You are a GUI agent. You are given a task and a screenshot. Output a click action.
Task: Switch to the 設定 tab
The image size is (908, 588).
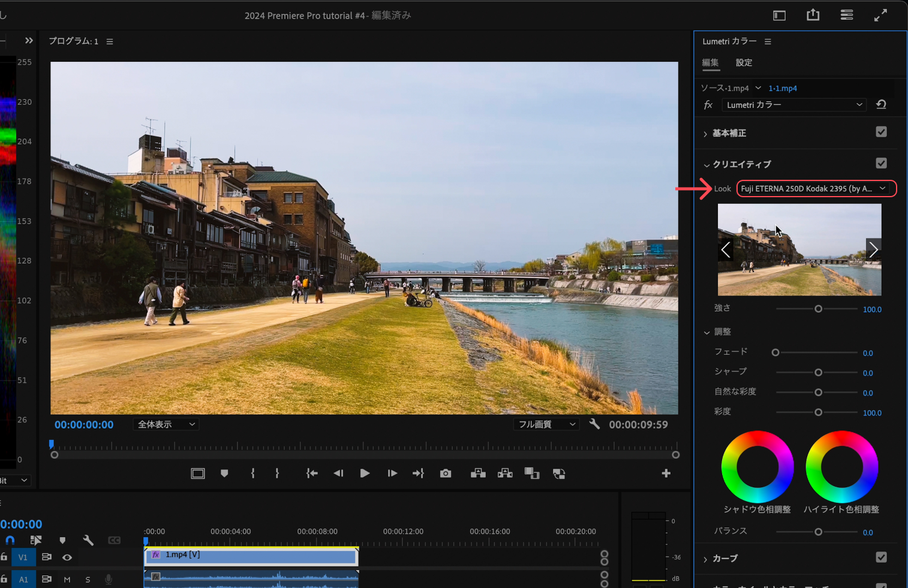pyautogui.click(x=744, y=63)
